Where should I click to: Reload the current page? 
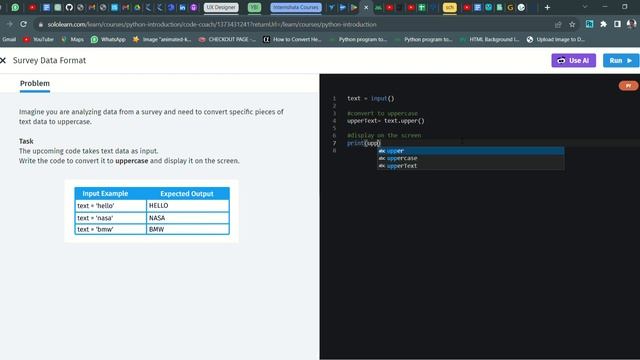coord(24,24)
